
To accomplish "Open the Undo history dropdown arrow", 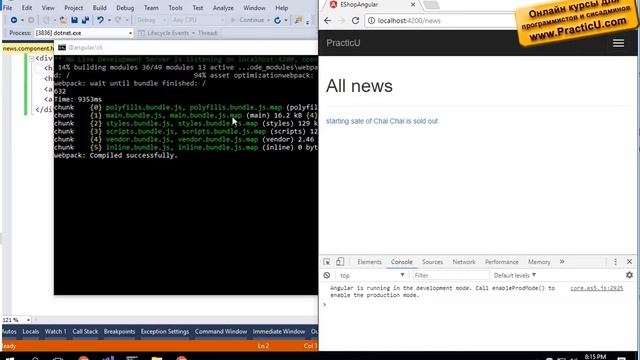I will 109,20.
